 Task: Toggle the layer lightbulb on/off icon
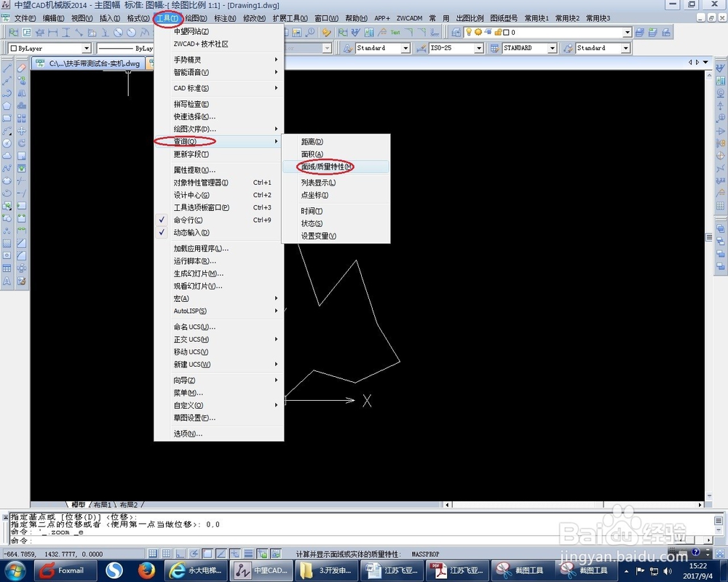pyautogui.click(x=469, y=32)
